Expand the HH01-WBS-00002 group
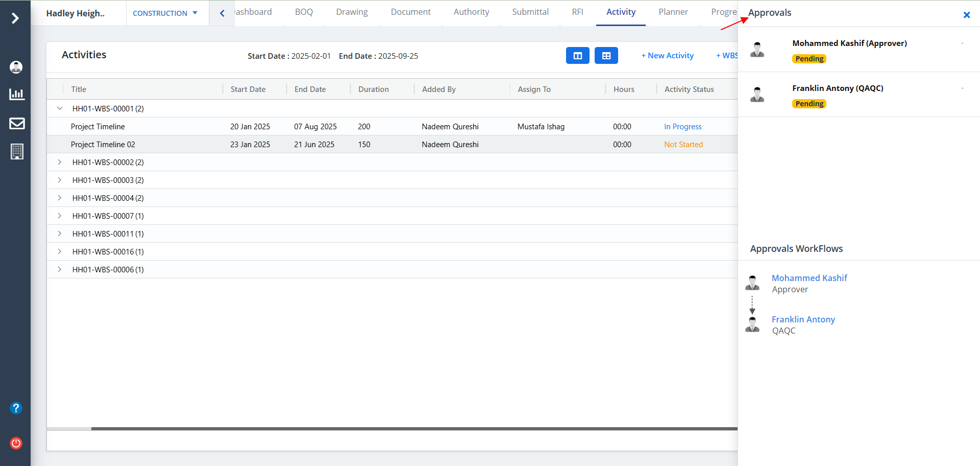 point(60,162)
